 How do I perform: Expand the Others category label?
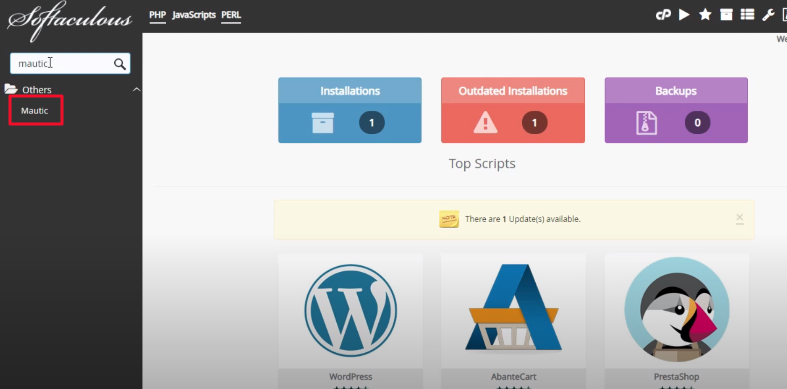click(37, 90)
